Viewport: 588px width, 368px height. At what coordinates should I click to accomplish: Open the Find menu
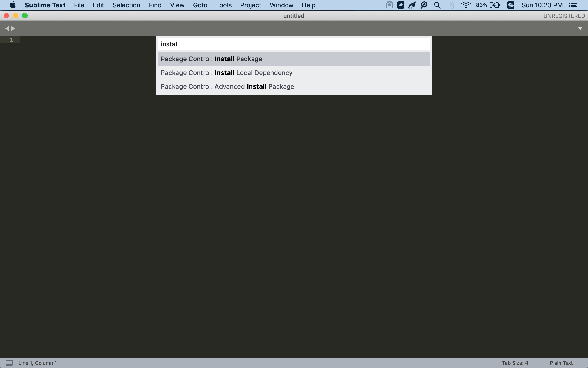[155, 5]
